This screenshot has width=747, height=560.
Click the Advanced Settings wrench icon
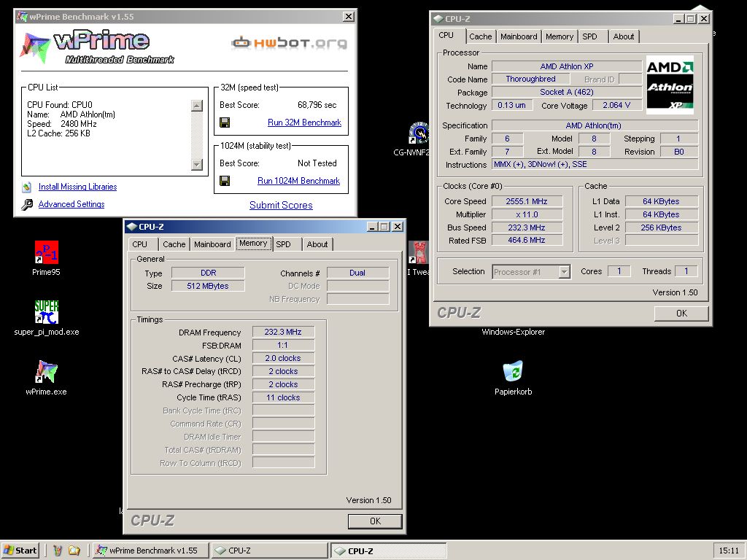tap(27, 204)
